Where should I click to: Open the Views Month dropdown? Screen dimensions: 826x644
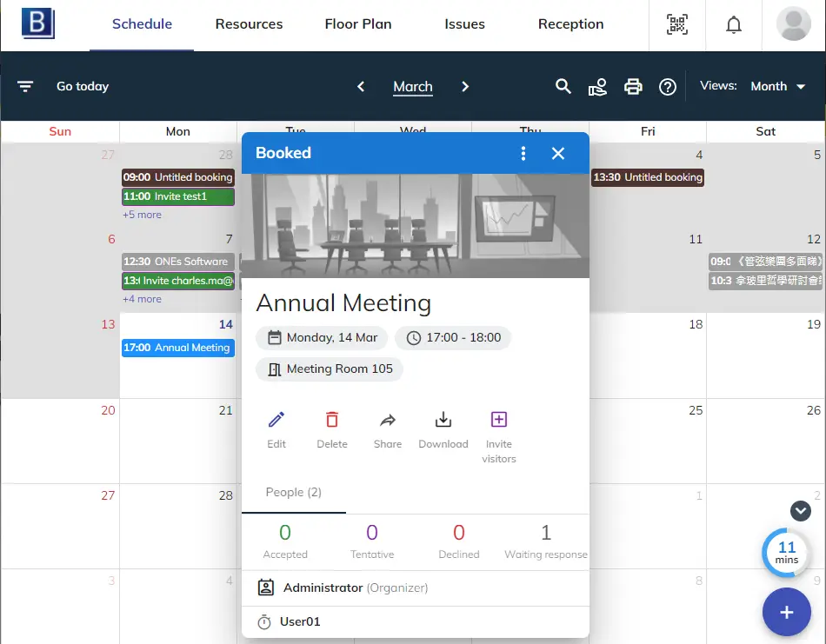tap(776, 86)
